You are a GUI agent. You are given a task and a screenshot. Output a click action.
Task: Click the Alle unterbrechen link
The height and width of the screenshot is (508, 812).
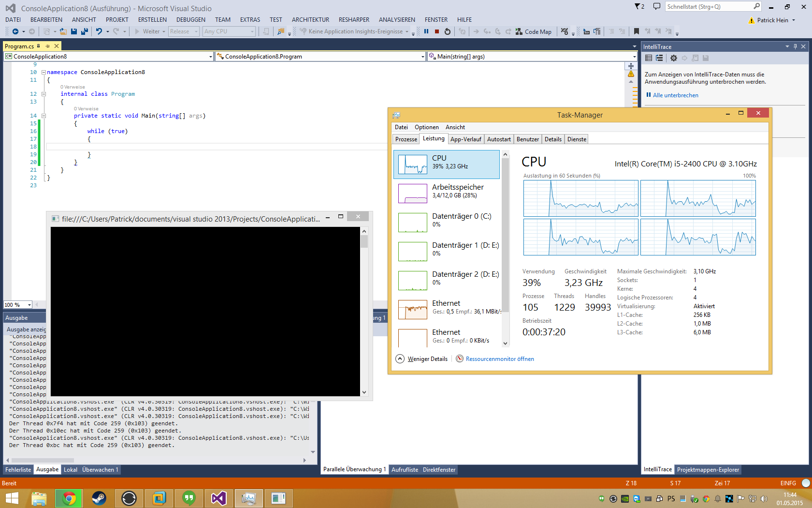coord(676,95)
